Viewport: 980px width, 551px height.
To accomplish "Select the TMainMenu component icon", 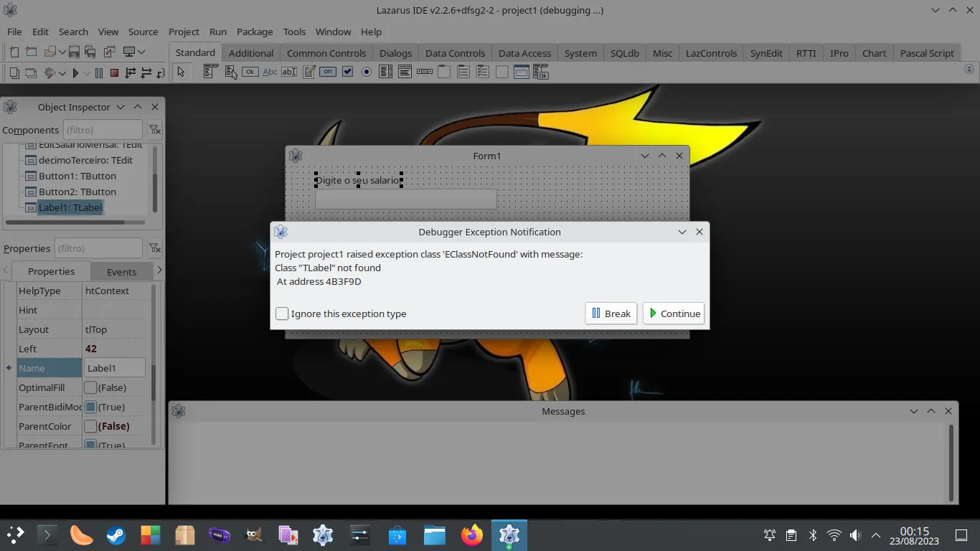I will [211, 72].
